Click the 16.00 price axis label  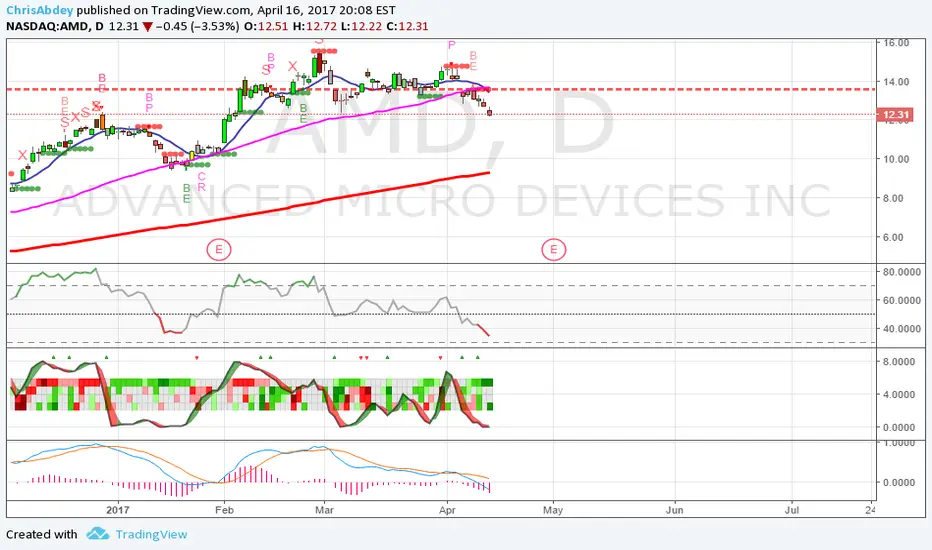click(x=896, y=43)
